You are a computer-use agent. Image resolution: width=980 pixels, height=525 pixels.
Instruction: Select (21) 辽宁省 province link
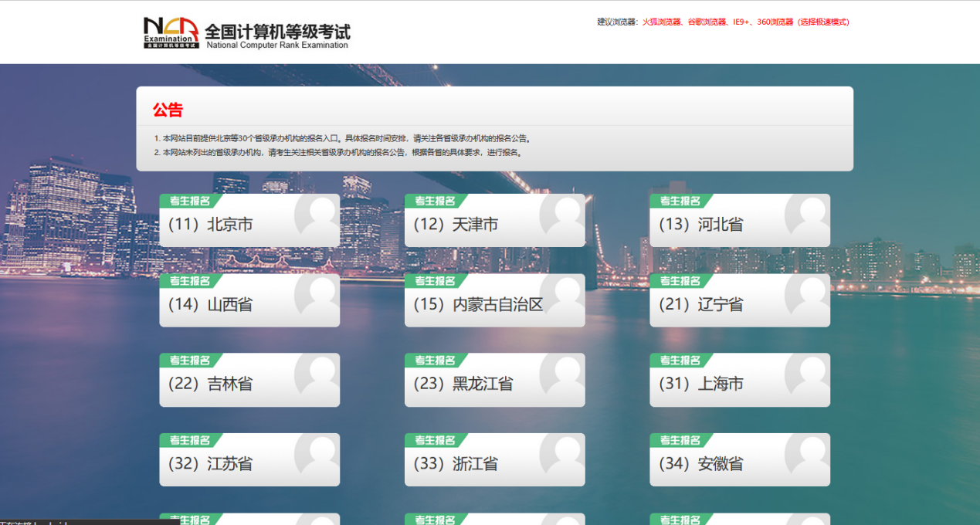(700, 304)
